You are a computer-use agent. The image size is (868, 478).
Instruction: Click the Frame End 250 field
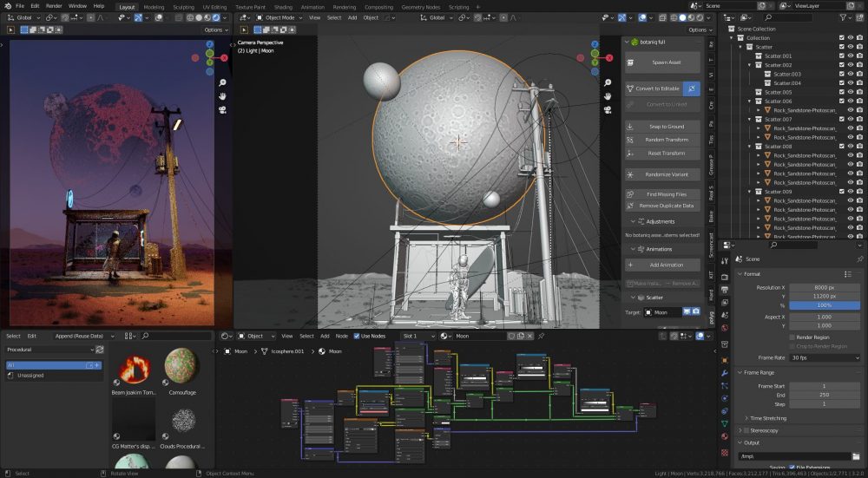click(825, 395)
